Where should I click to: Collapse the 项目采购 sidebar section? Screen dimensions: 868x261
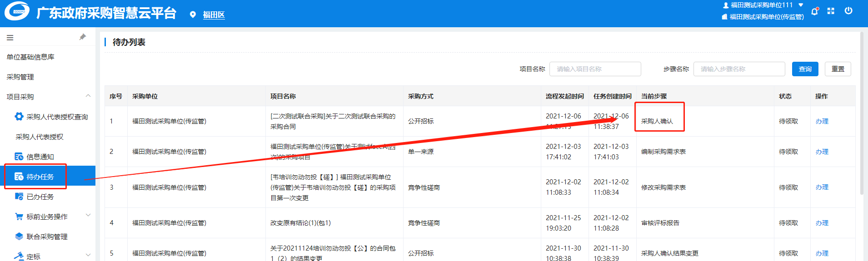pyautogui.click(x=88, y=96)
